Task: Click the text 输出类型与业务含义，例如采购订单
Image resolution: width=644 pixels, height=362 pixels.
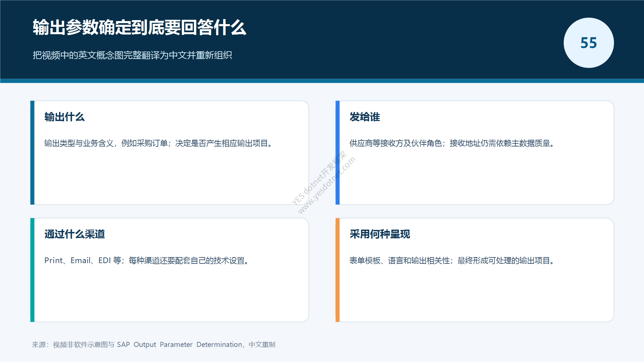Action: (106, 143)
